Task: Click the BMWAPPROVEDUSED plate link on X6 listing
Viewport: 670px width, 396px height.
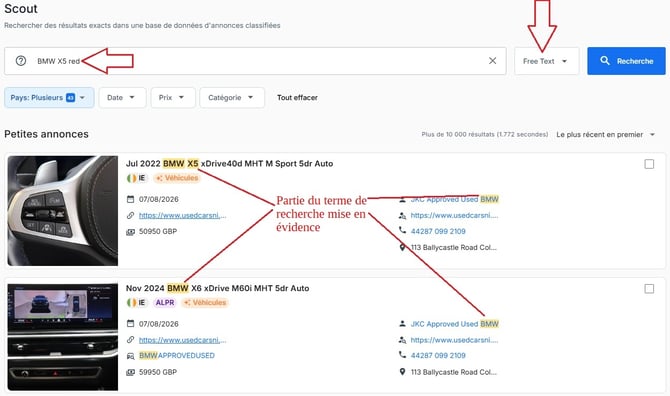Action: 177,355
